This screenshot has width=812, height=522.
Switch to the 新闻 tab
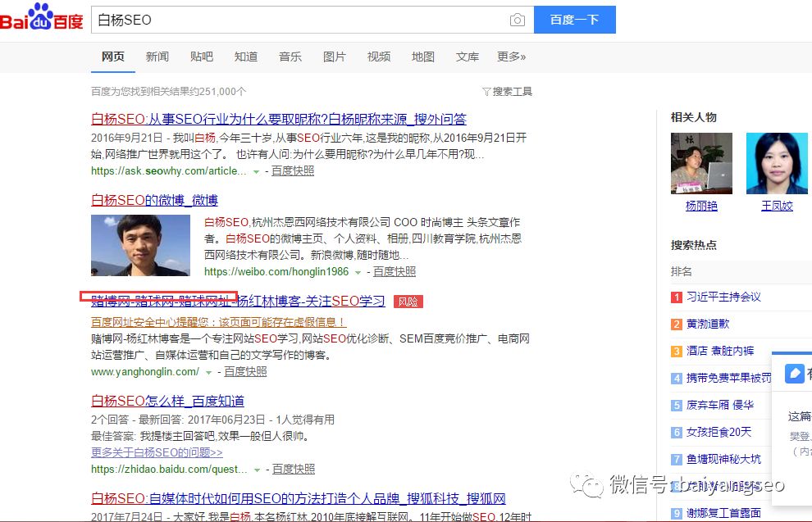(157, 57)
